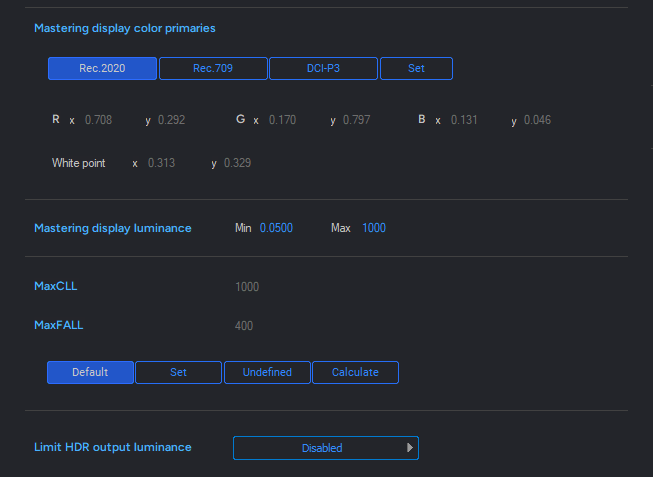Click the Green y primary value 0.797
The height and width of the screenshot is (477, 653).
[356, 120]
